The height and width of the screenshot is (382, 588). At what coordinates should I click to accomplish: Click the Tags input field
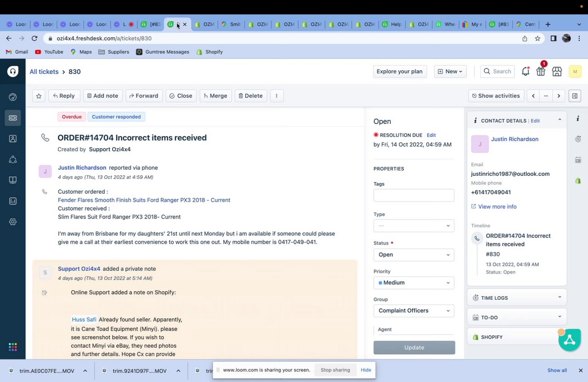click(414, 195)
